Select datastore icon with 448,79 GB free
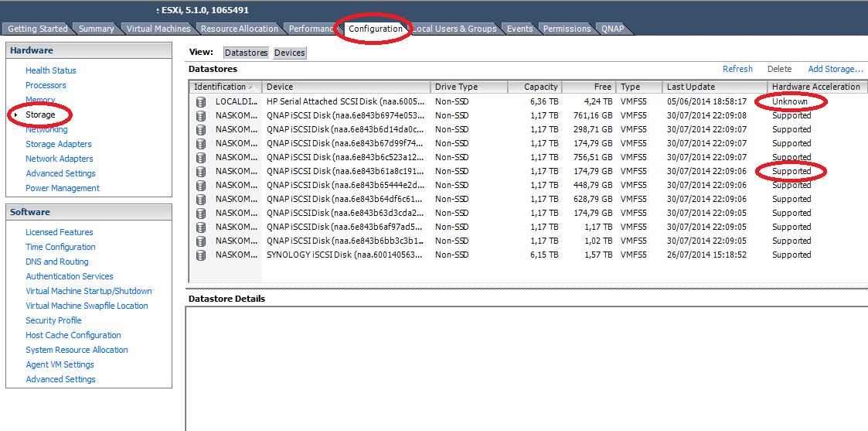This screenshot has height=431, width=868. 201,185
